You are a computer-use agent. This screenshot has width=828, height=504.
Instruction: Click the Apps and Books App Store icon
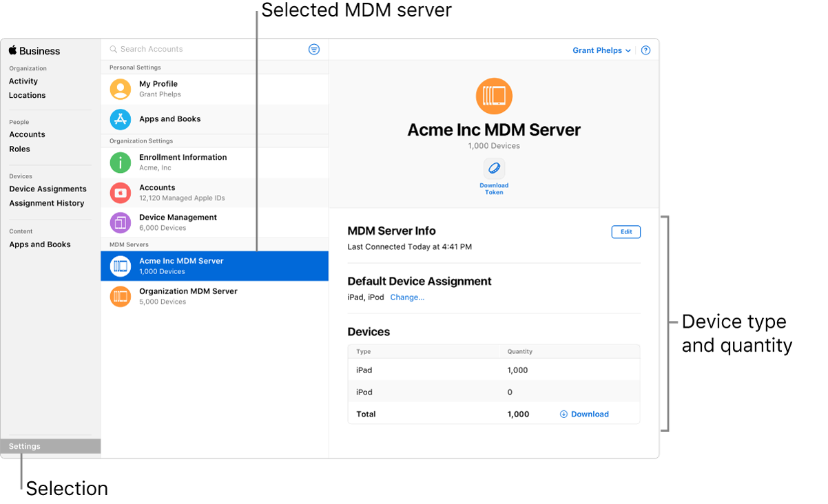click(121, 119)
